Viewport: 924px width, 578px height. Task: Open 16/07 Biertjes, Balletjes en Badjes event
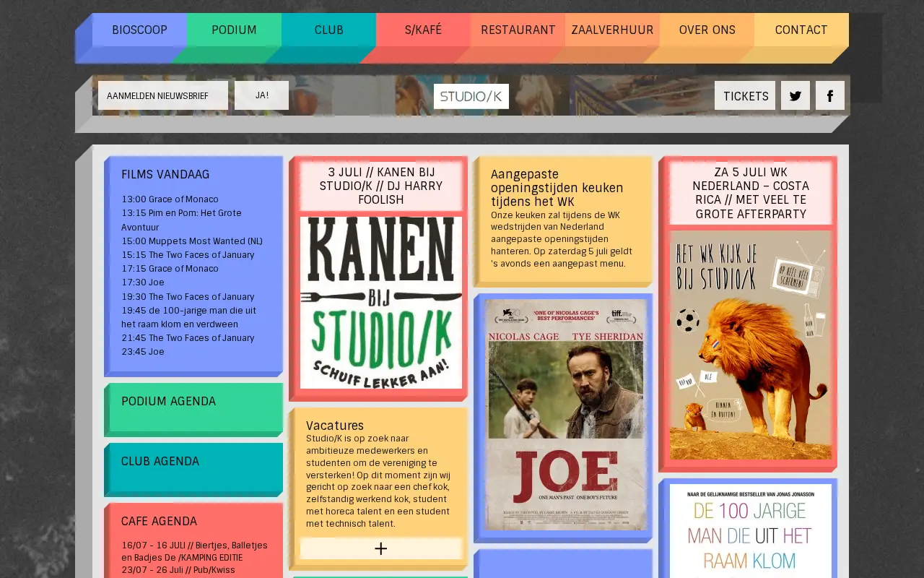194,551
